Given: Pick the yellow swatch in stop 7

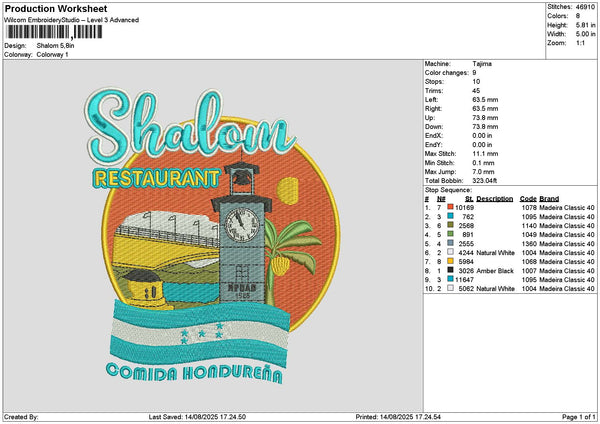Looking at the screenshot, I should (449, 261).
